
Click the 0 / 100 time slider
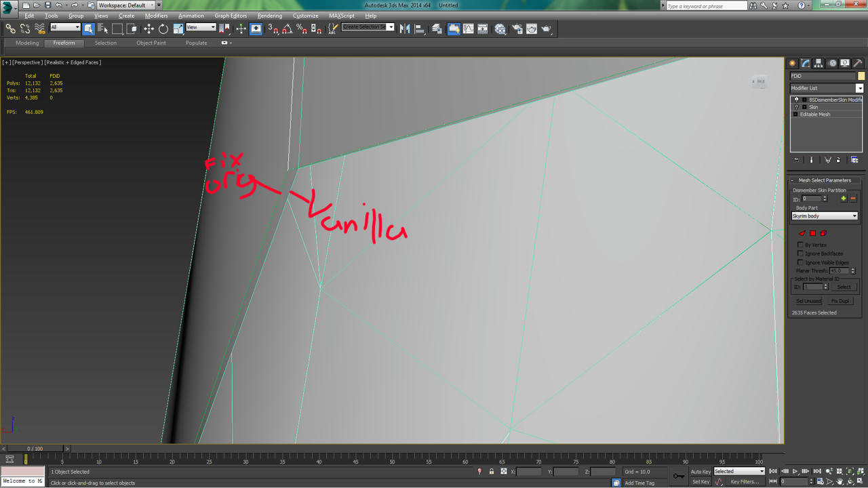(x=35, y=449)
